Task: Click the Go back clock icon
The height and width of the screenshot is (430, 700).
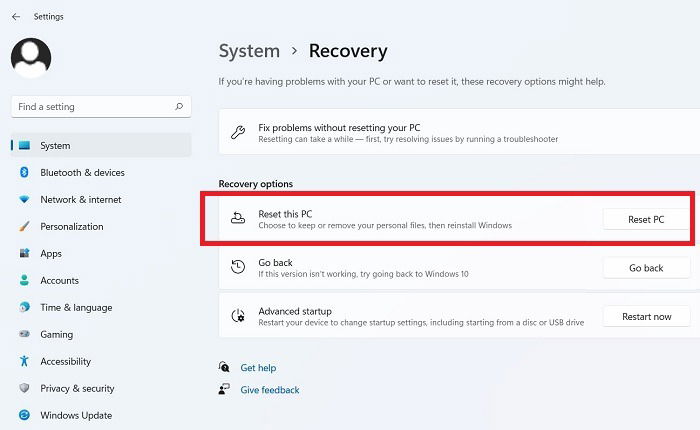Action: [x=238, y=267]
